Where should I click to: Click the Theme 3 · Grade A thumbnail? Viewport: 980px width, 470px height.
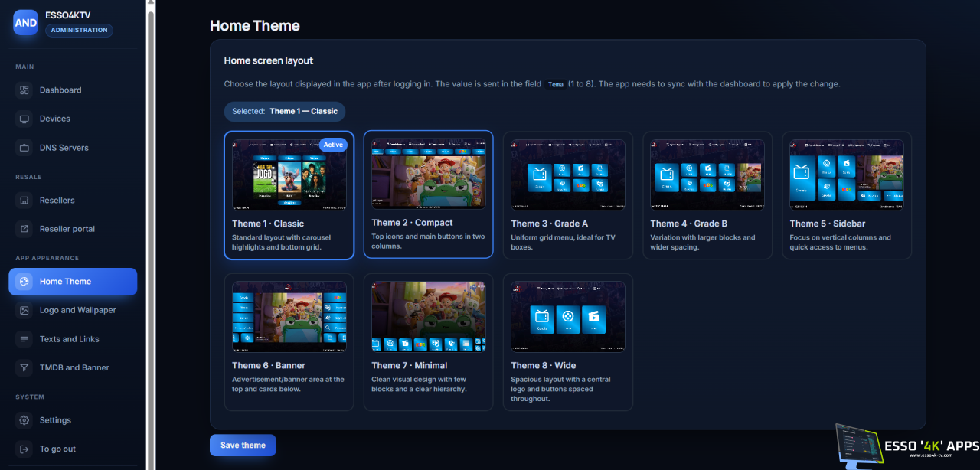coord(568,175)
